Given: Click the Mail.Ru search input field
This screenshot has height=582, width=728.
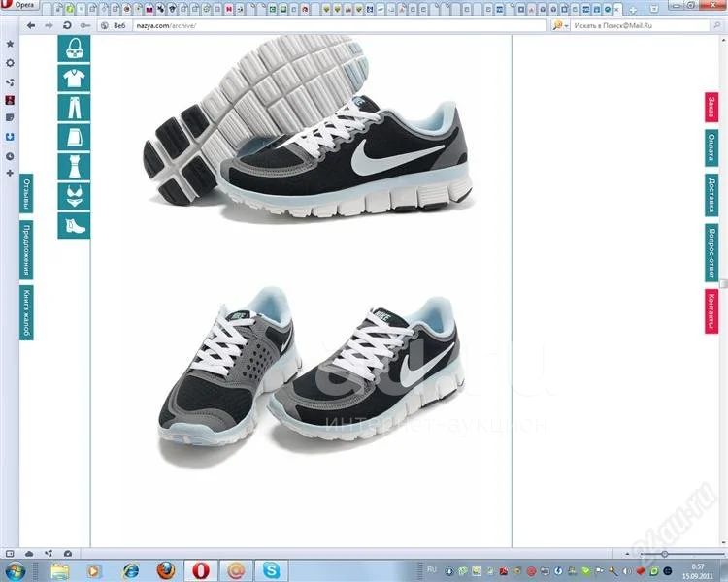Looking at the screenshot, I should click(x=642, y=25).
